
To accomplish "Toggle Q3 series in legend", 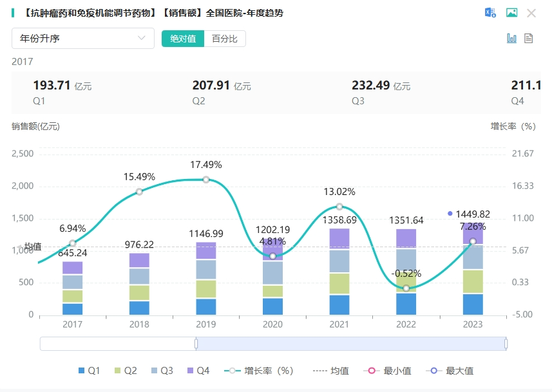I will pyautogui.click(x=162, y=371).
